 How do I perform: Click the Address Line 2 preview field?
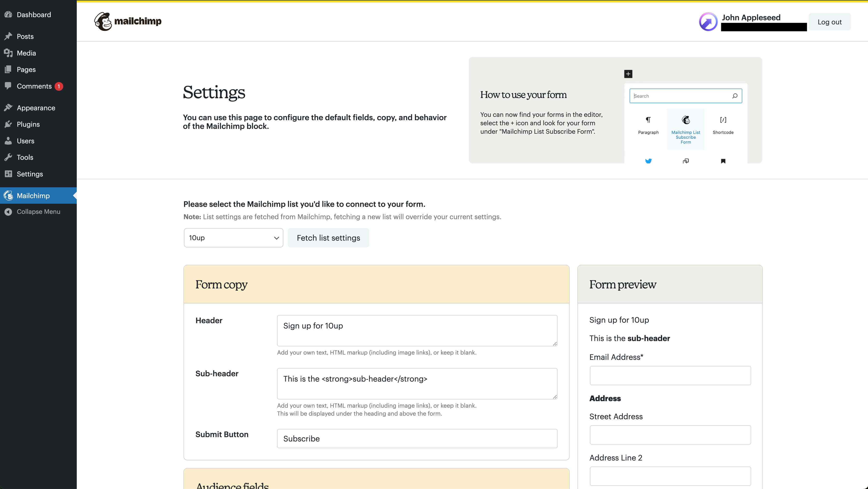click(x=670, y=476)
